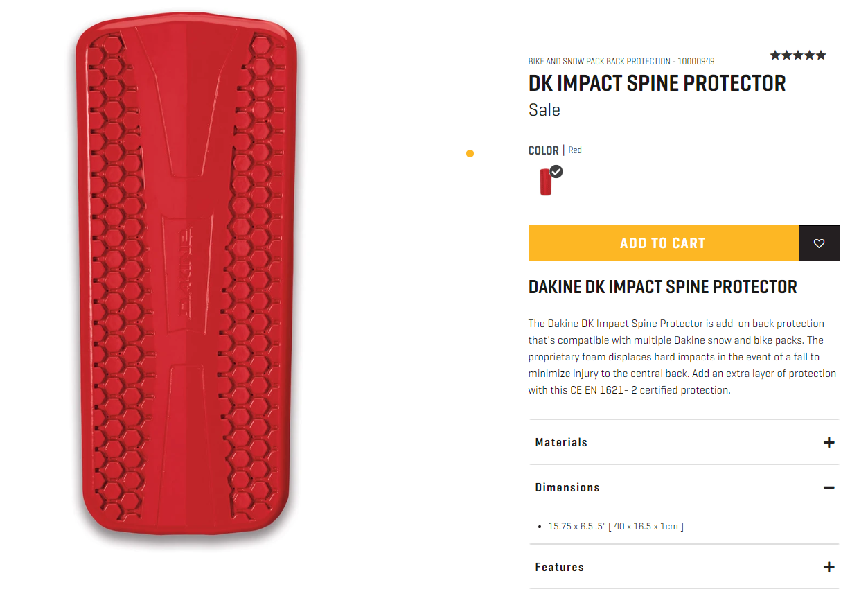Click the yellow image carousel dot
The image size is (868, 596).
[470, 154]
